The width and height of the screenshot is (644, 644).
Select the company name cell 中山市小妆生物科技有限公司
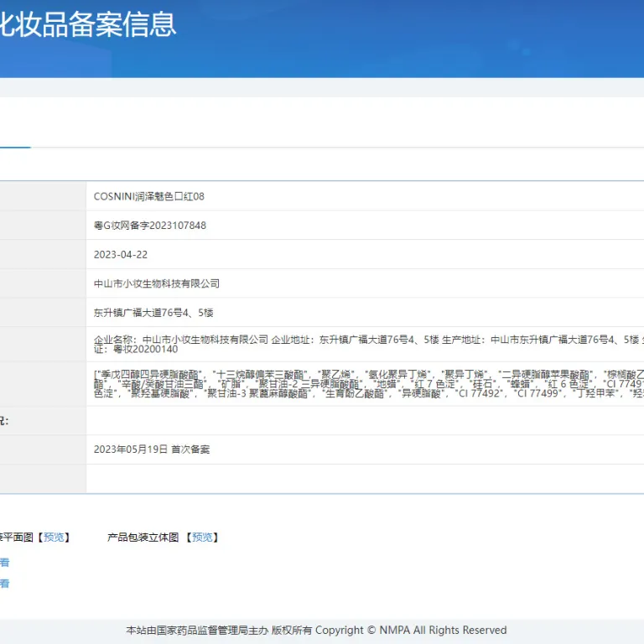(x=157, y=283)
